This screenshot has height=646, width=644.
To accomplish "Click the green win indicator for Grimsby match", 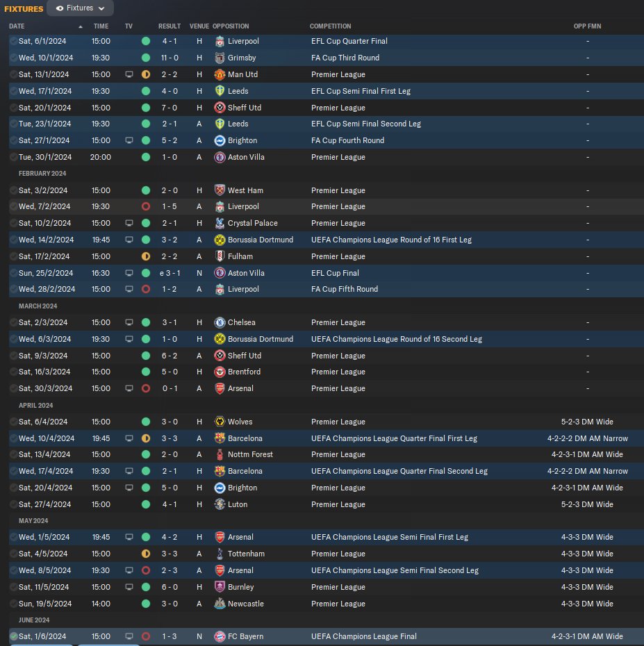I will 146,58.
